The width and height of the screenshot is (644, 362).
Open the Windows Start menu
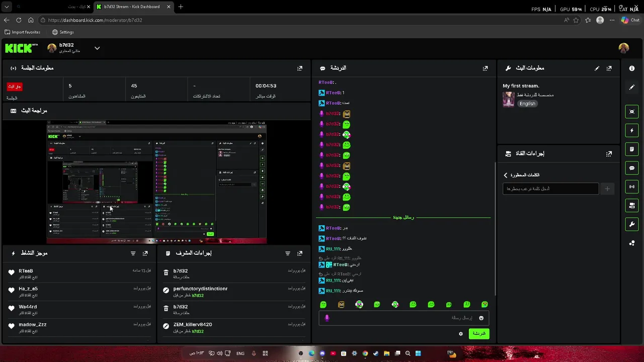pyautogui.click(x=418, y=353)
